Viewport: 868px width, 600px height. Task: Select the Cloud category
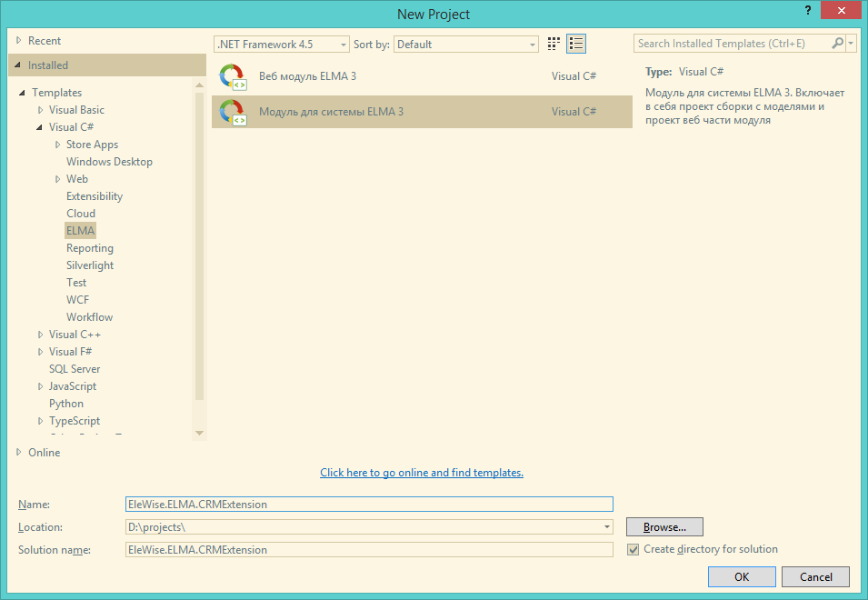(x=81, y=213)
